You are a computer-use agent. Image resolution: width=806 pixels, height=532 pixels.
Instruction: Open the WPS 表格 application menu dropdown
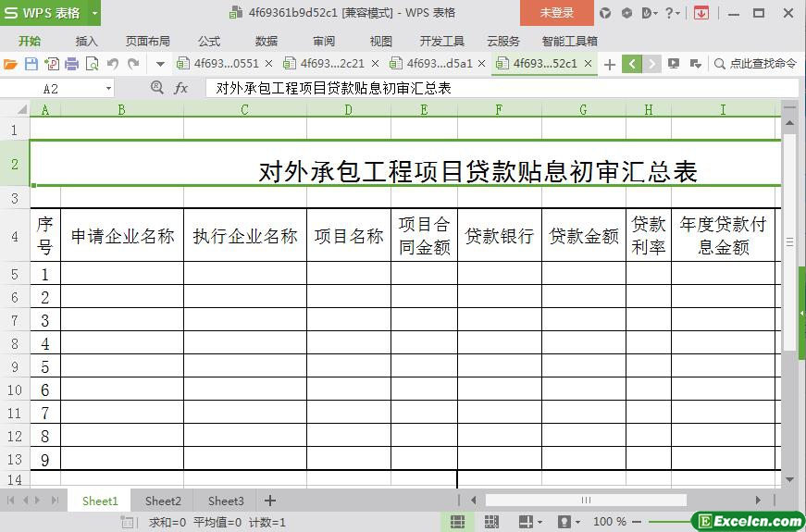click(94, 13)
